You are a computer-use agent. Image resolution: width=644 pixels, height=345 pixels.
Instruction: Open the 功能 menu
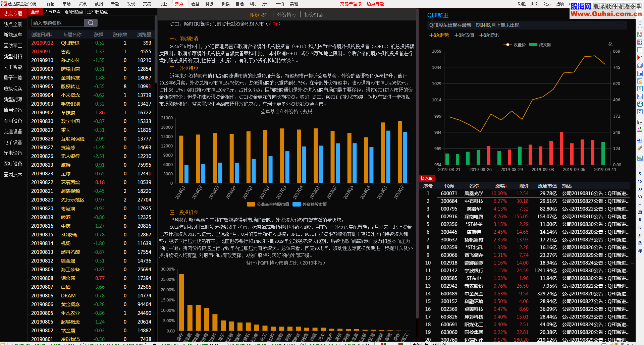pos(522,4)
